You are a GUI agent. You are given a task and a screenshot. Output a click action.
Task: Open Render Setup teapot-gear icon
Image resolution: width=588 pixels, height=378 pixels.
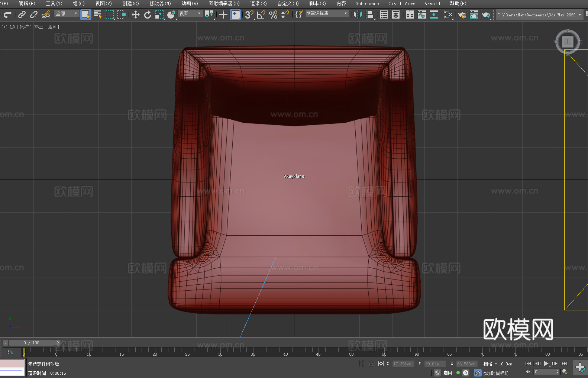[x=462, y=14]
